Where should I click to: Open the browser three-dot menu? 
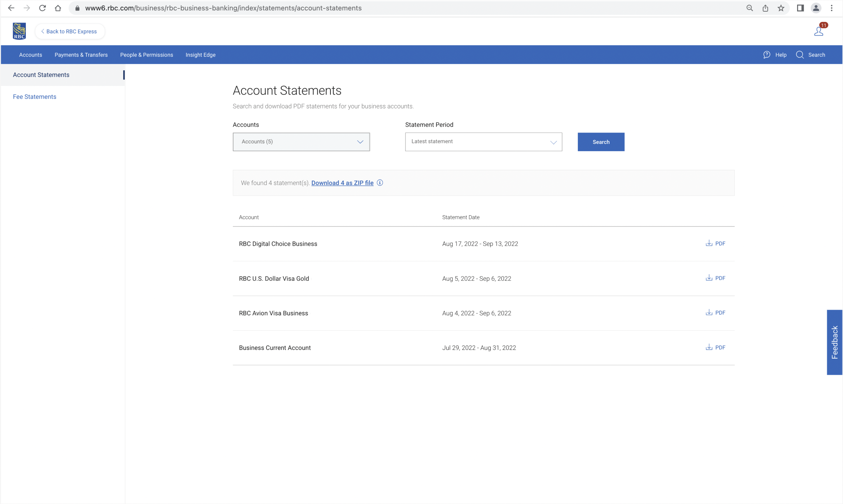831,8
